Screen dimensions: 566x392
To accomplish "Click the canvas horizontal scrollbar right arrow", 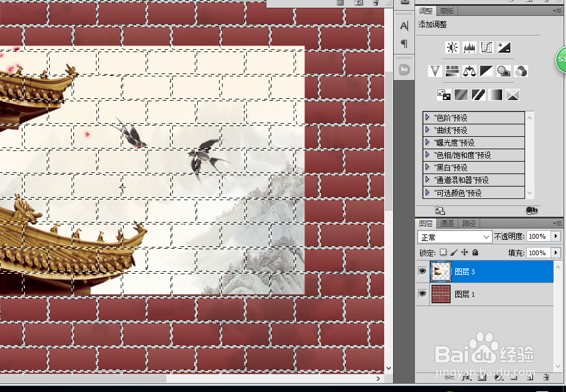I will coord(378,378).
